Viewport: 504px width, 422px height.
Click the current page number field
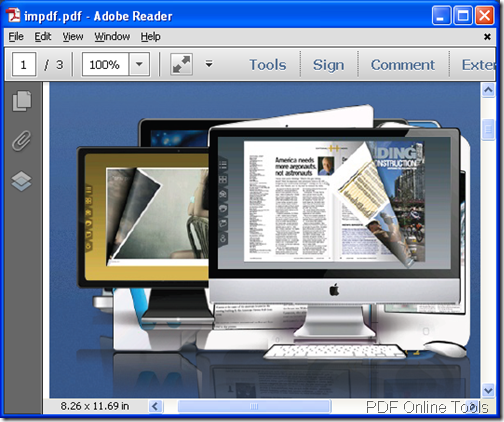click(24, 64)
